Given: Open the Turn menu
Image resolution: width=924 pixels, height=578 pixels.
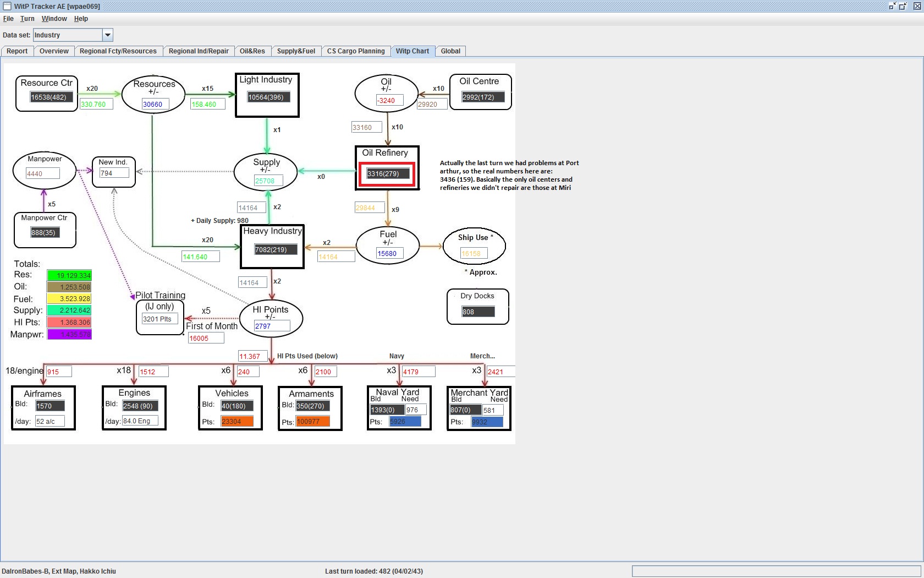Looking at the screenshot, I should tap(28, 19).
